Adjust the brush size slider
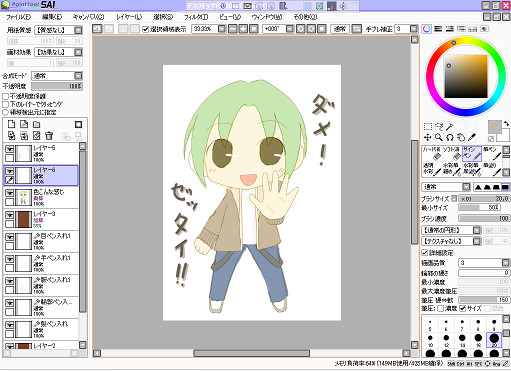The width and height of the screenshot is (511, 371). 484,198
